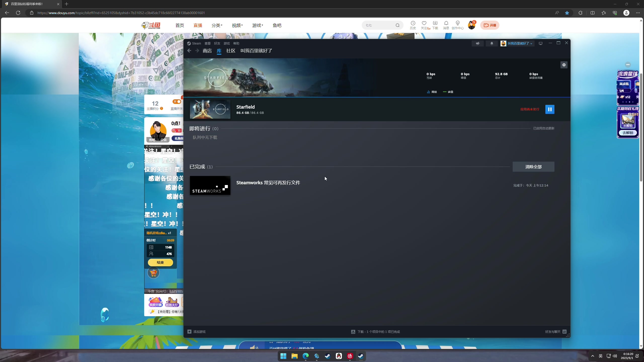Open the Douyu user avatar in header

tap(471, 25)
